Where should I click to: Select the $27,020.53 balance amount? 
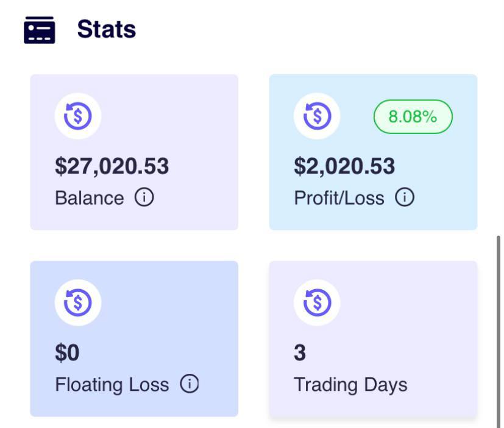click(x=112, y=166)
